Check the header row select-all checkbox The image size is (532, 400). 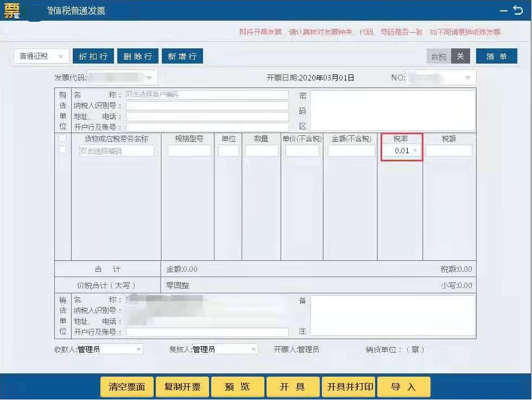(x=62, y=138)
